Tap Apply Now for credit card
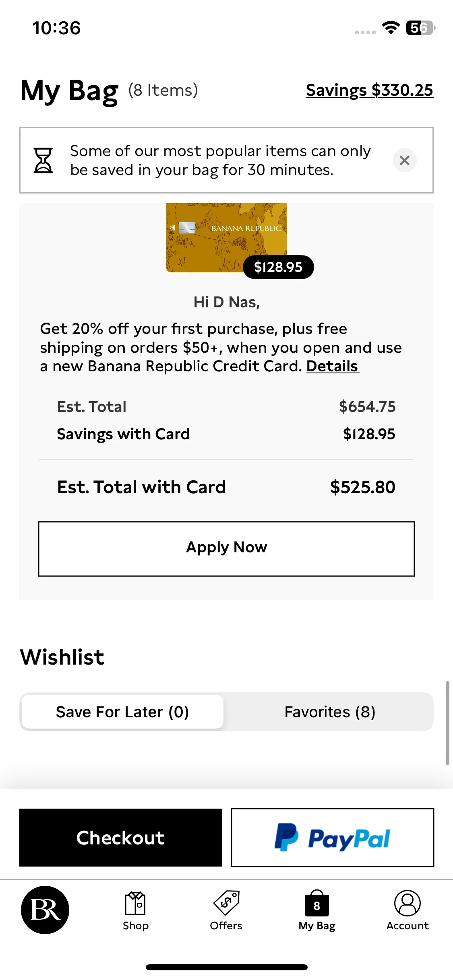 click(226, 549)
